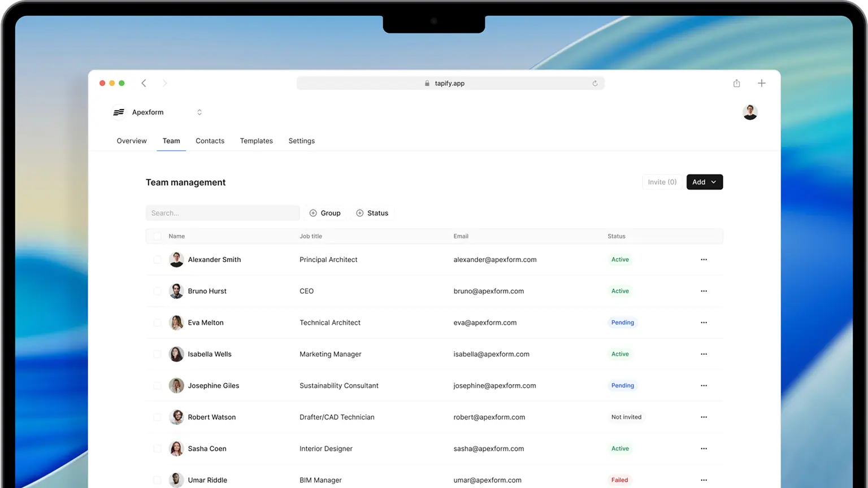Viewport: 868px width, 488px height.
Task: Select the Settings navigation link
Action: (301, 141)
